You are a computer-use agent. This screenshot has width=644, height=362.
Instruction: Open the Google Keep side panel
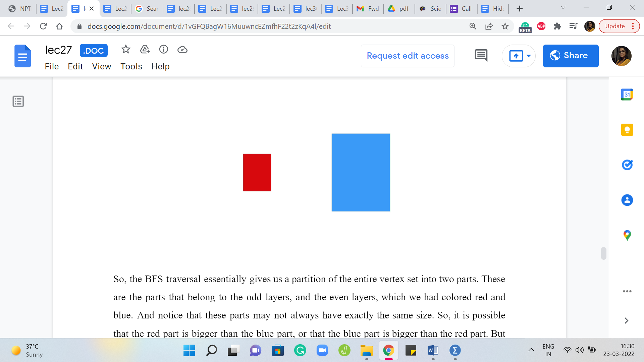[x=627, y=130]
